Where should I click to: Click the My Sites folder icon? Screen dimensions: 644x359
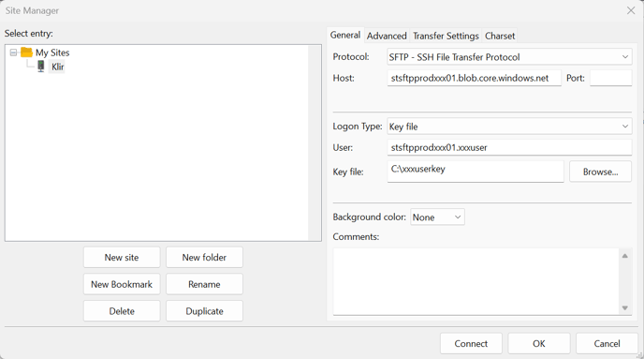[27, 52]
